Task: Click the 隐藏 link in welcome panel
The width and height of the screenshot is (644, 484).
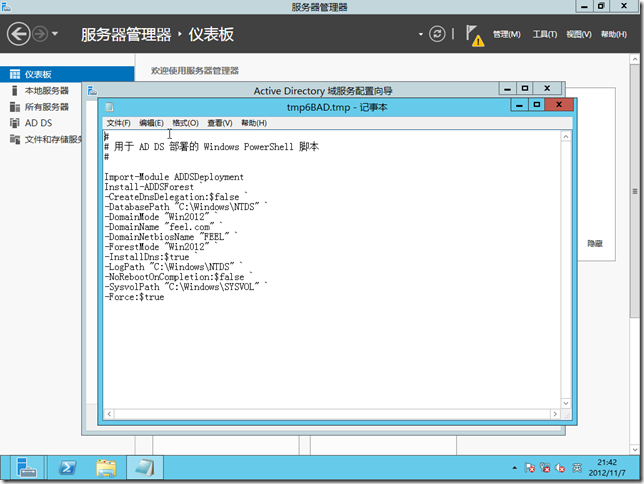Action: point(595,244)
